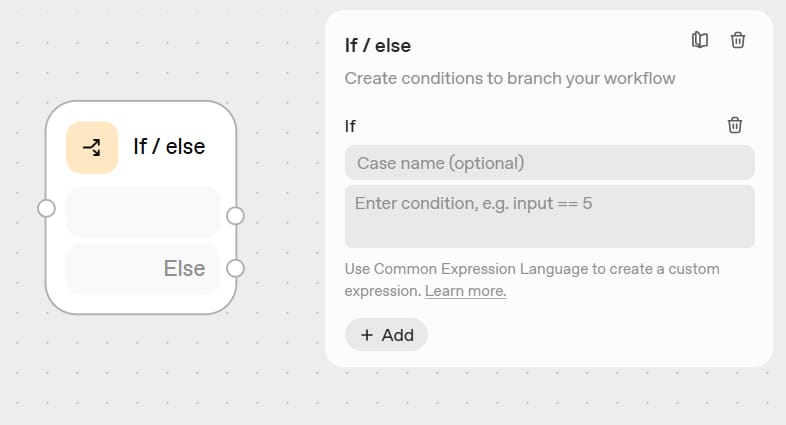Click the 'Create conditions to branch' description
786x425 pixels.
[510, 78]
